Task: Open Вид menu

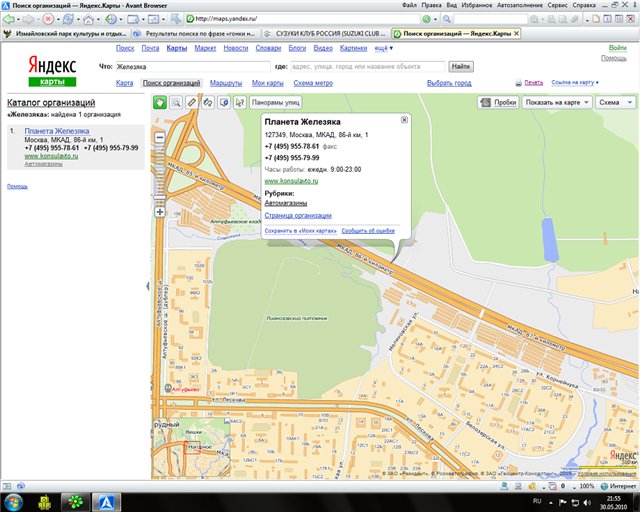Action: coord(451,5)
